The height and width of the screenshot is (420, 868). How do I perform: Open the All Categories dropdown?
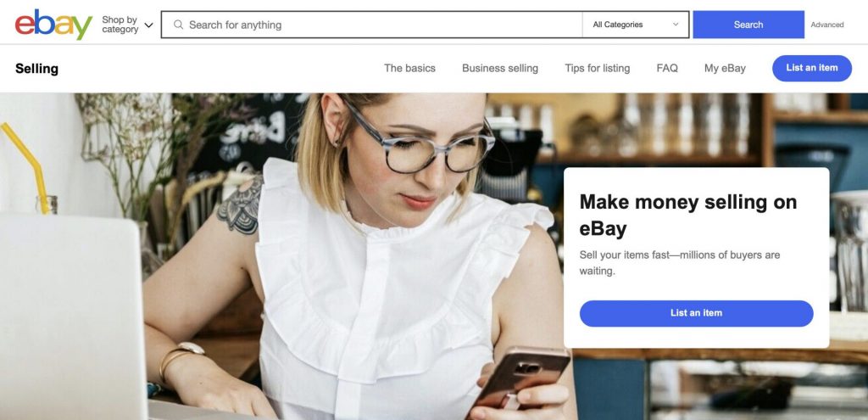[636, 25]
